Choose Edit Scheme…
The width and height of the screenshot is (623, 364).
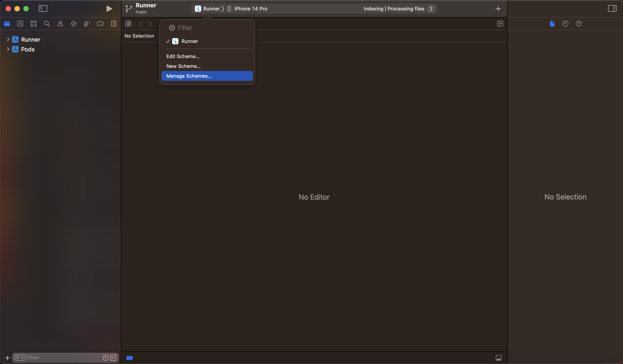pos(207,56)
